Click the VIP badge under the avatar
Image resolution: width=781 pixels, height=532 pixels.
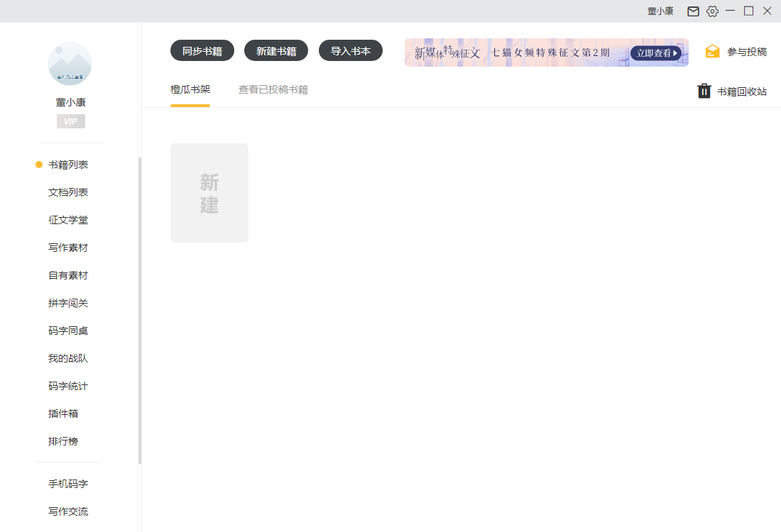point(70,121)
